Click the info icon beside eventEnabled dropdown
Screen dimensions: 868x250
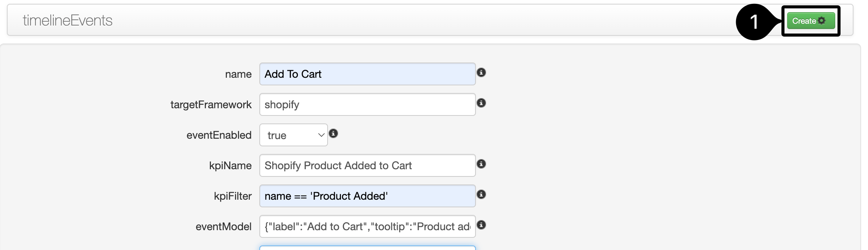tap(333, 133)
